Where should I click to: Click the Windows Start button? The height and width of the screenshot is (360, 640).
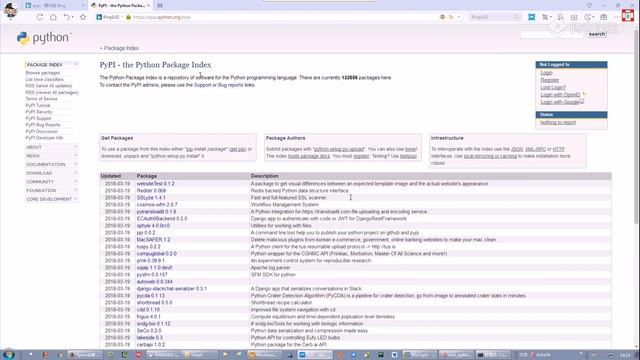click(x=9, y=354)
